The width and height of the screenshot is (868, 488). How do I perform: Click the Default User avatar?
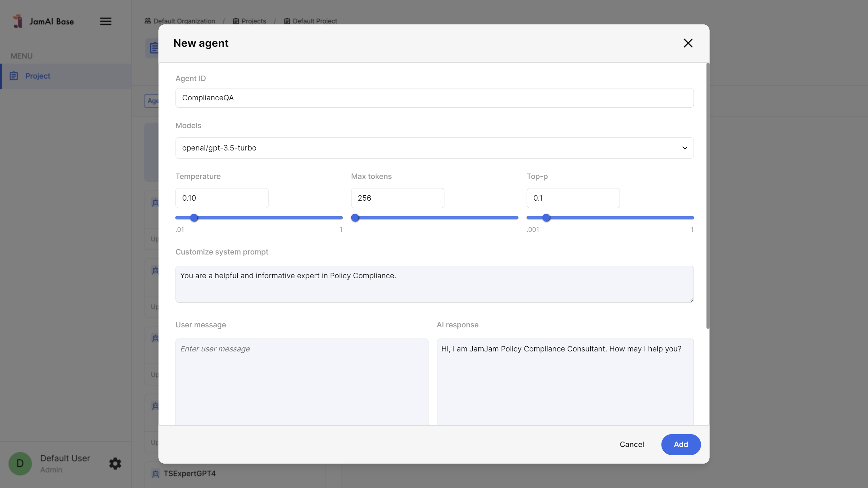click(20, 463)
